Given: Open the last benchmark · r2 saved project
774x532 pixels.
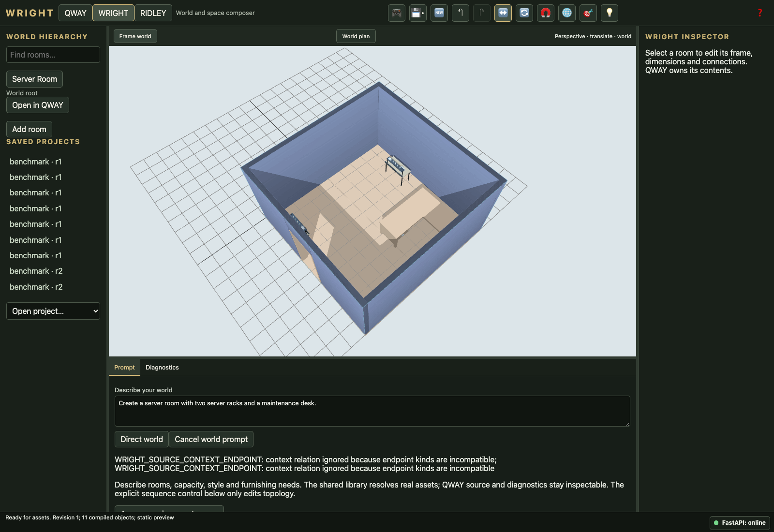Looking at the screenshot, I should point(36,287).
